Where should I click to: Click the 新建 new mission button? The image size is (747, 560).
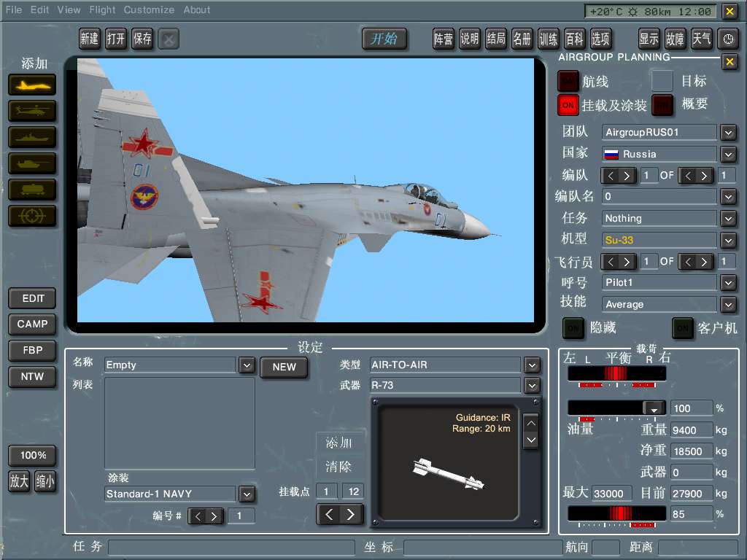point(90,39)
